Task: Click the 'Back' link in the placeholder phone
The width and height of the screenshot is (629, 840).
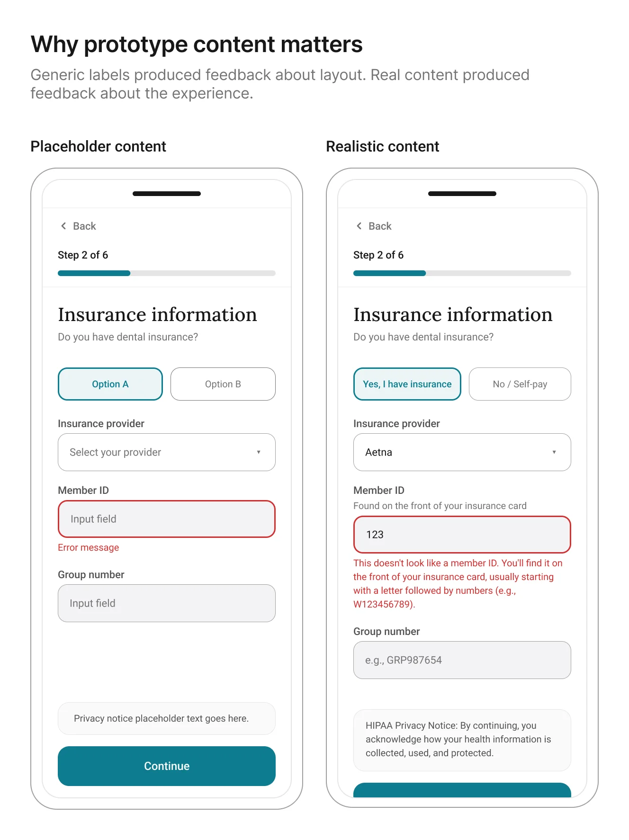Action: pyautogui.click(x=84, y=226)
